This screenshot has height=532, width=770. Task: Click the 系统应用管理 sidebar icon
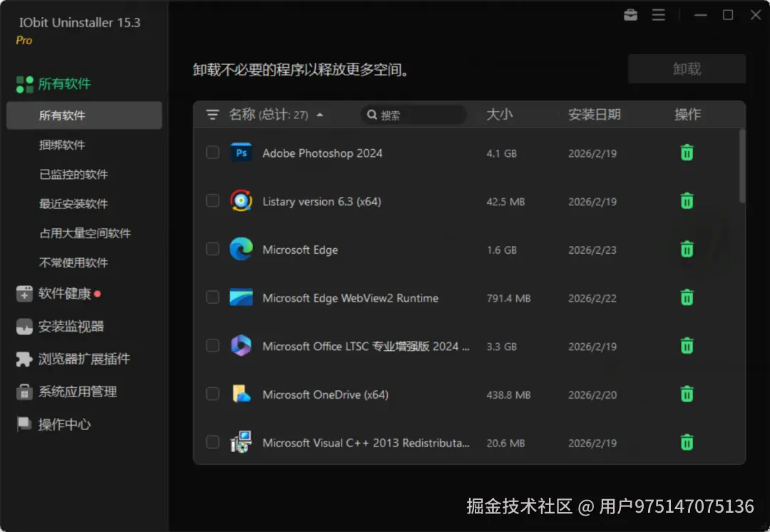tap(24, 392)
